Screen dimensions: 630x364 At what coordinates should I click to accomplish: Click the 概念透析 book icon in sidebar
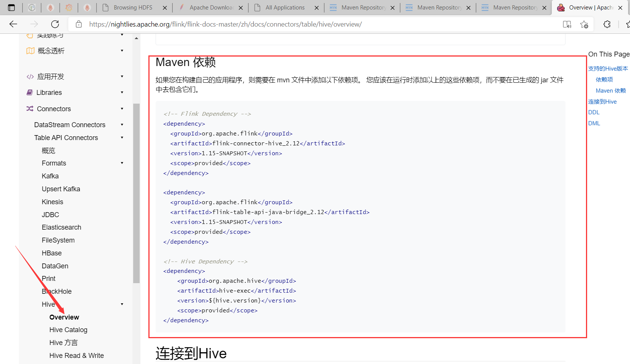(x=30, y=50)
